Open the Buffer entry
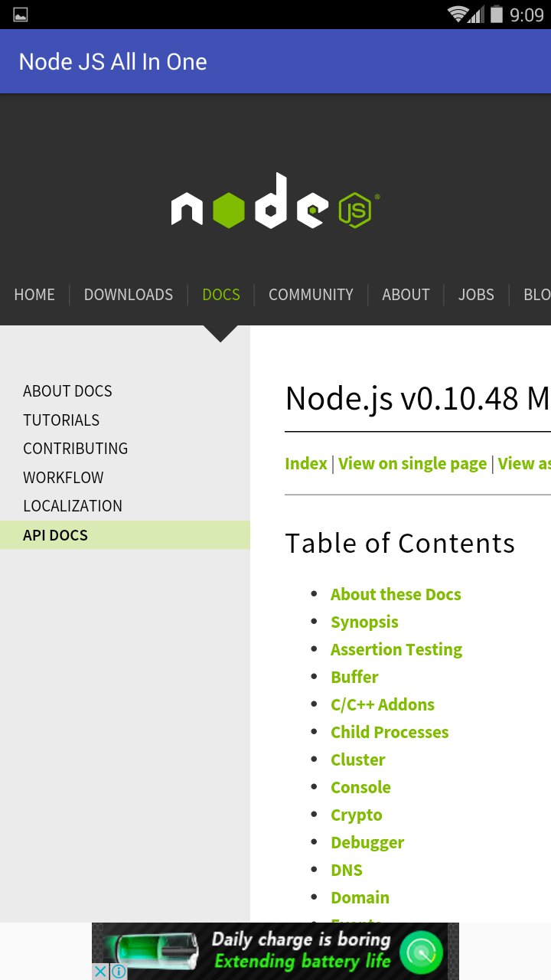 [x=354, y=677]
